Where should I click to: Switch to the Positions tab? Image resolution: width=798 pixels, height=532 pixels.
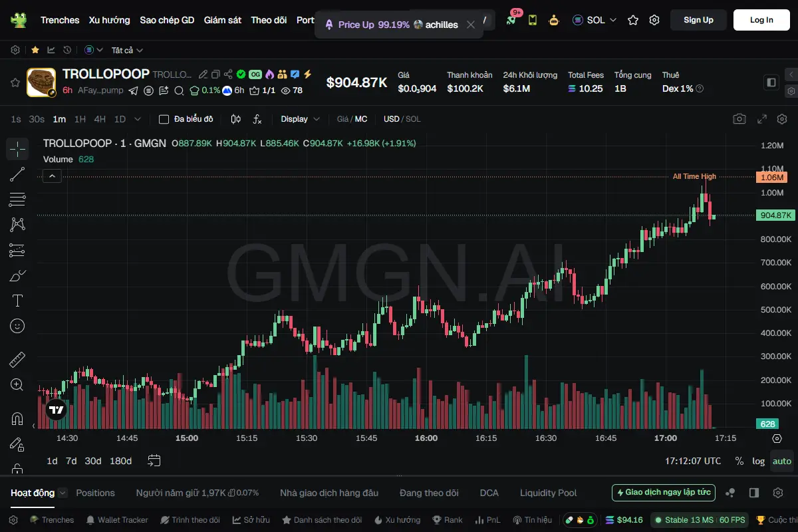click(x=95, y=493)
